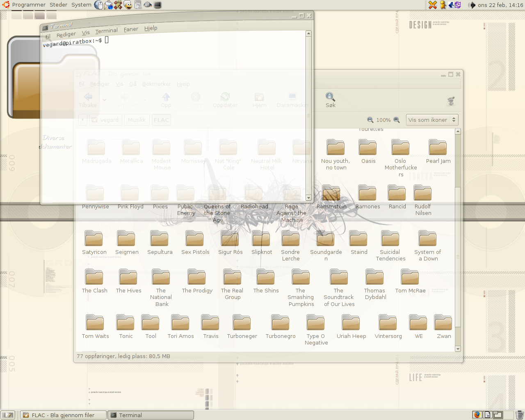Screen dimensions: 525x420
Task: Open the Rancid folder
Action: click(x=397, y=197)
